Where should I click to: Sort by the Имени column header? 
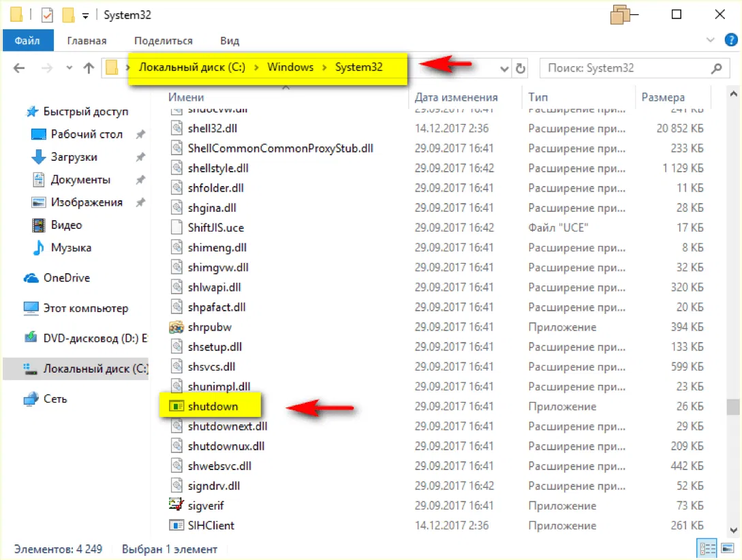[186, 97]
